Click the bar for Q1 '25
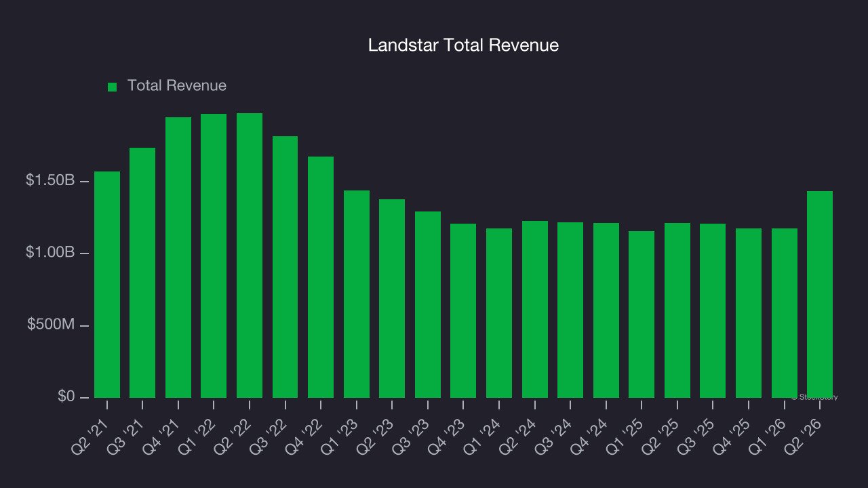This screenshot has width=868, height=488. click(x=642, y=314)
